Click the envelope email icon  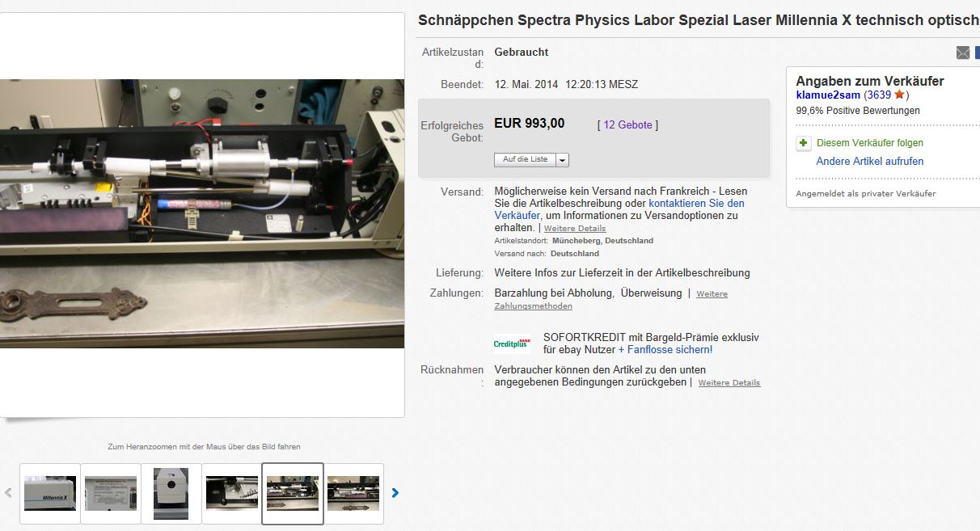962,53
